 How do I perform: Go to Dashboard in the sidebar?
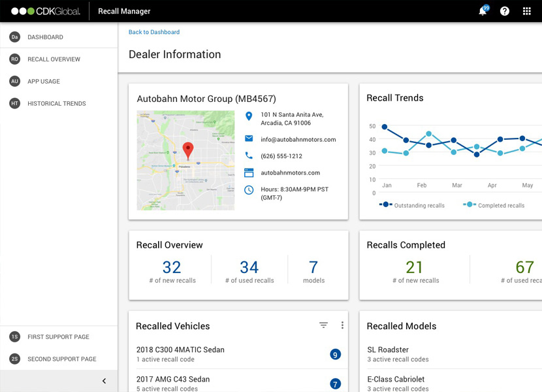pyautogui.click(x=59, y=37)
